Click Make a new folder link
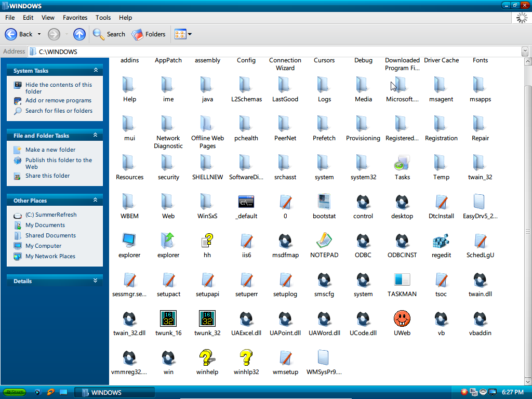Image resolution: width=532 pixels, height=399 pixels. (x=50, y=150)
